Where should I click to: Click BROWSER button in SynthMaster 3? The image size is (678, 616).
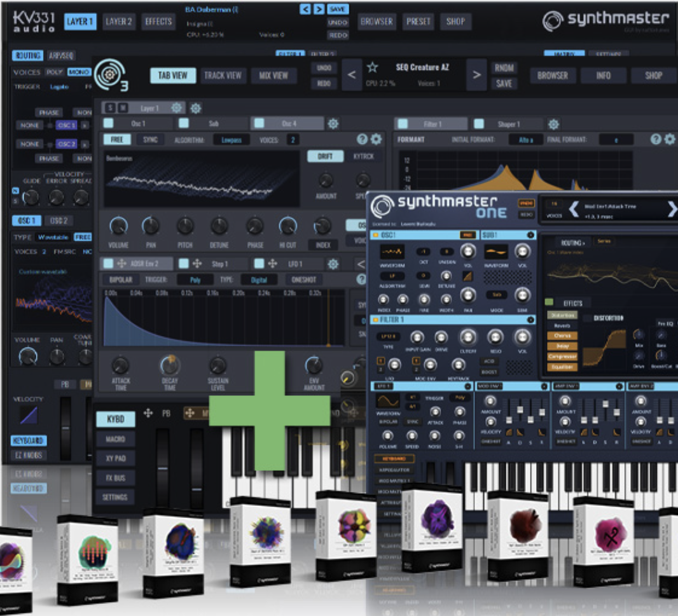pyautogui.click(x=553, y=75)
